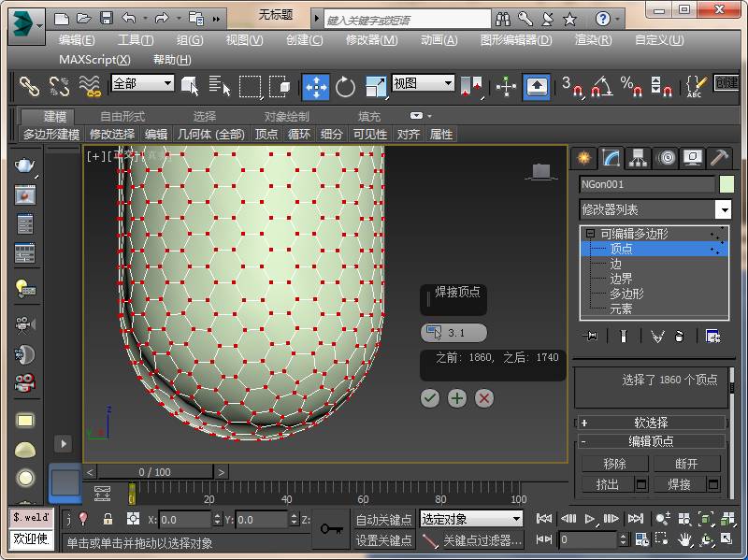Toggle Spinner Snap button
This screenshot has width=748, height=560.
pos(662,86)
